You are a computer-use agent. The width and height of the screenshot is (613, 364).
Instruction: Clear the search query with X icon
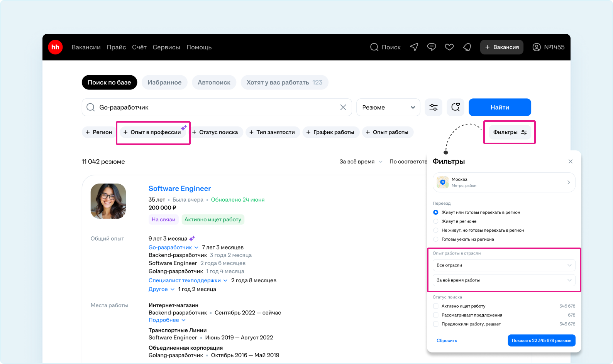coord(343,107)
